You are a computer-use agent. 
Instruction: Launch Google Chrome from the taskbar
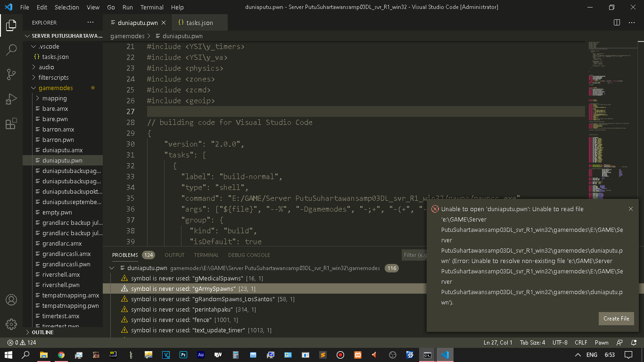coord(61,354)
